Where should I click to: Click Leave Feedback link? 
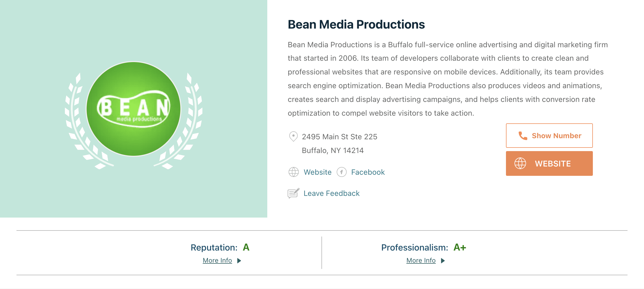click(x=331, y=193)
